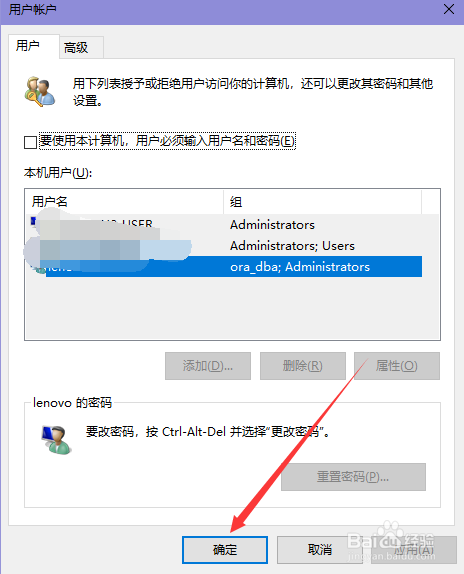Click the 删除(R) button
The height and width of the screenshot is (574, 464).
pyautogui.click(x=303, y=366)
